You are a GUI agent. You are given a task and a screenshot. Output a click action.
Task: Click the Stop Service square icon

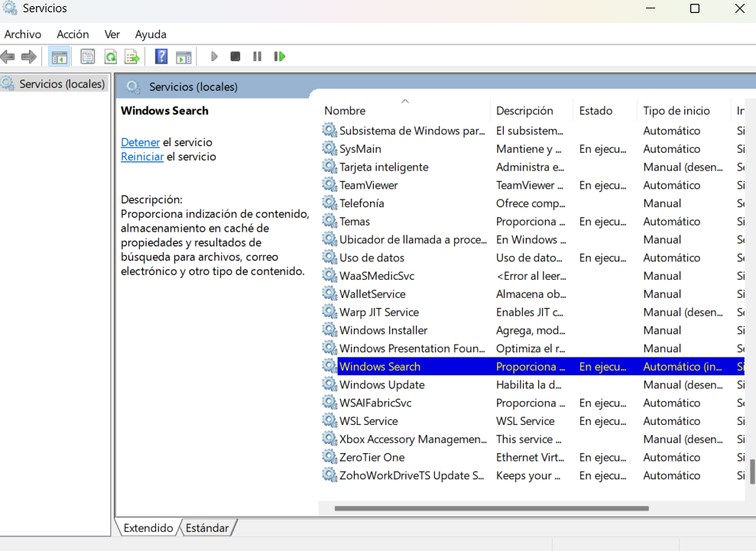[235, 57]
